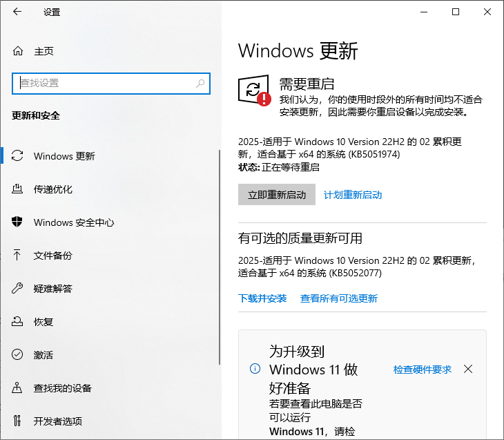Image resolution: width=504 pixels, height=440 pixels.
Task: Click the 激活 checkmark circle icon
Action: pos(17,354)
